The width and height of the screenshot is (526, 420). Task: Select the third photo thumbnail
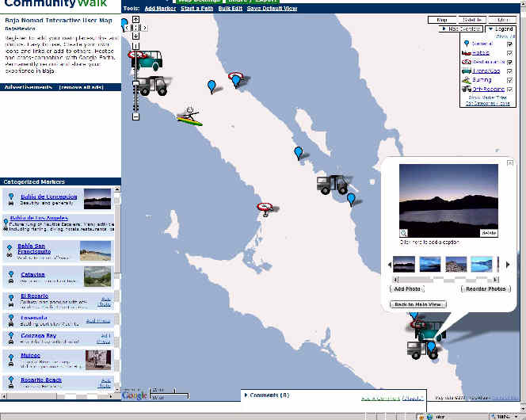coord(455,265)
